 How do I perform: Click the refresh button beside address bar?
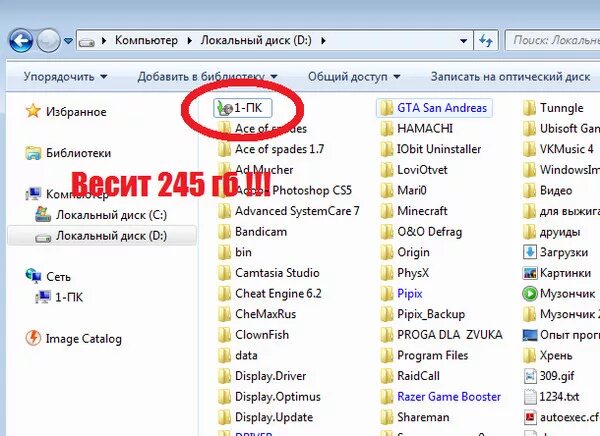click(486, 40)
